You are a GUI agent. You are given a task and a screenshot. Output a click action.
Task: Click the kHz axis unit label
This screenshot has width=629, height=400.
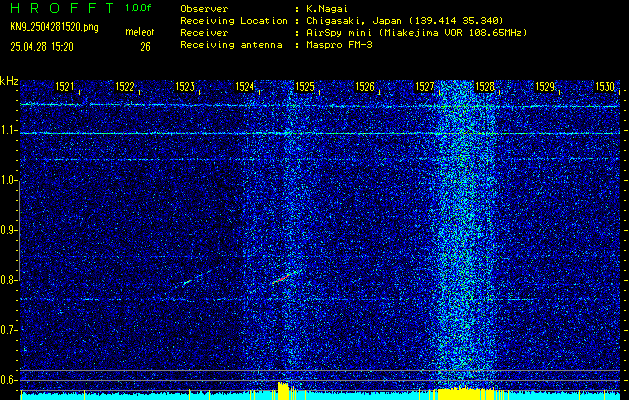(x=9, y=81)
